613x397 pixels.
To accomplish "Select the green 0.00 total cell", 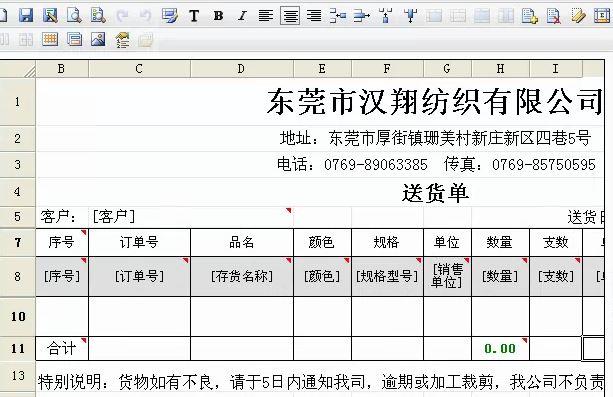I will tap(500, 348).
